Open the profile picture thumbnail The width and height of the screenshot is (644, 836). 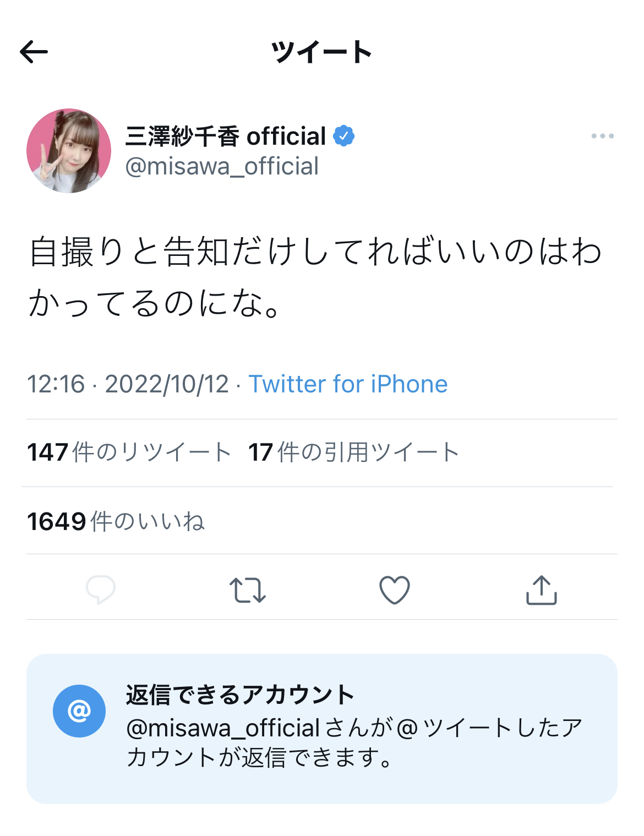[x=69, y=151]
